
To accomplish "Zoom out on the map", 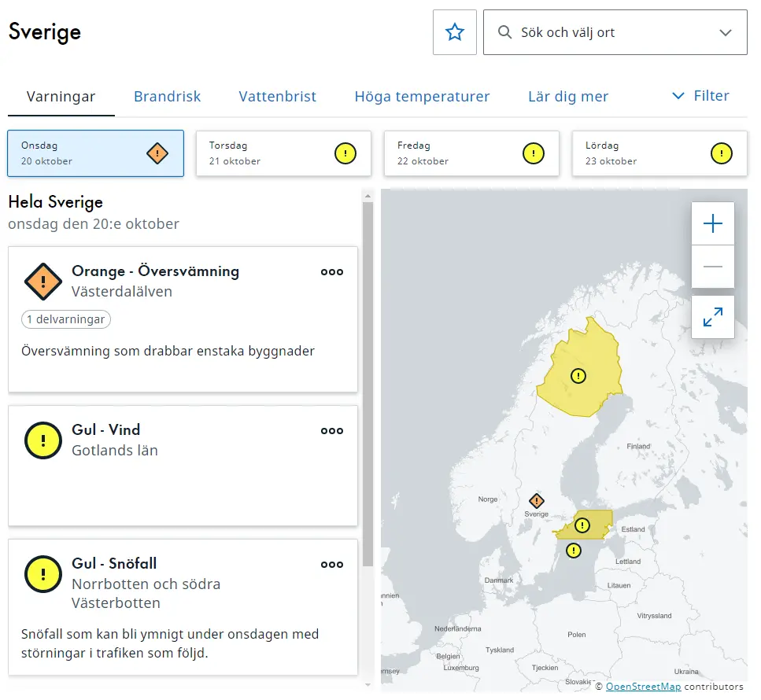I will 712,267.
